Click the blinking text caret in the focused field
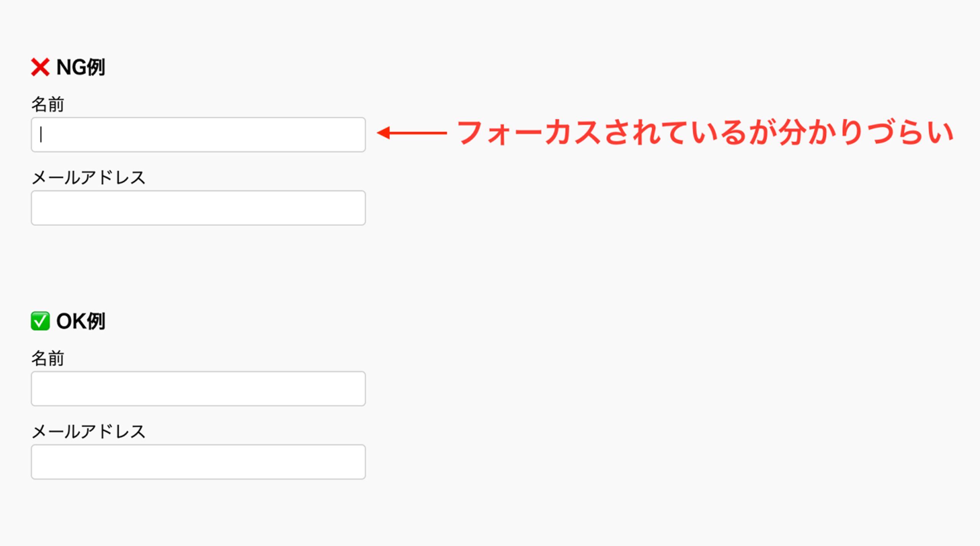 tap(41, 135)
